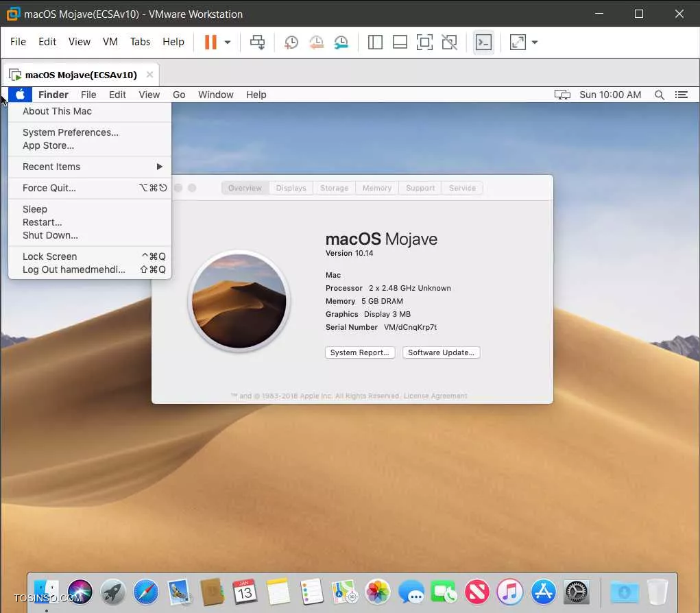The width and height of the screenshot is (700, 613).
Task: Click the Apple logo in the macOS menu bar
Action: (x=20, y=95)
